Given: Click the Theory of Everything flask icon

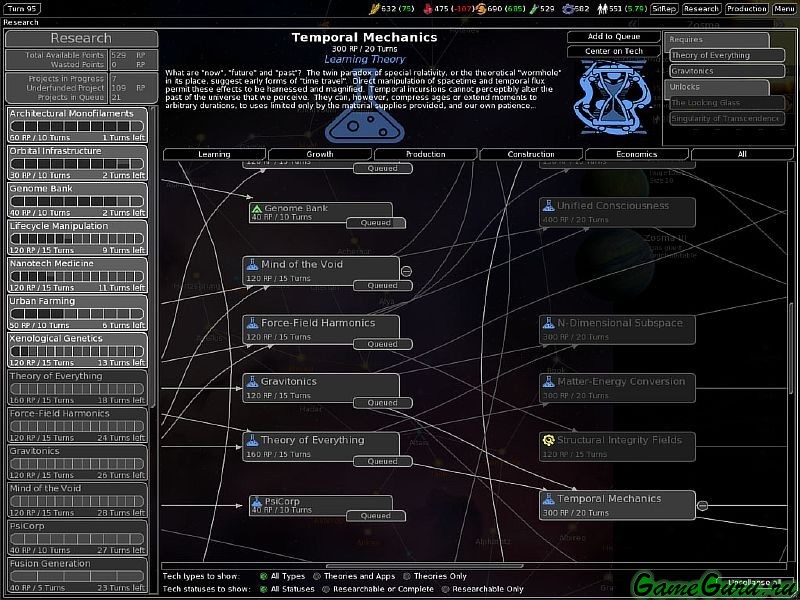Looking at the screenshot, I should [x=252, y=440].
